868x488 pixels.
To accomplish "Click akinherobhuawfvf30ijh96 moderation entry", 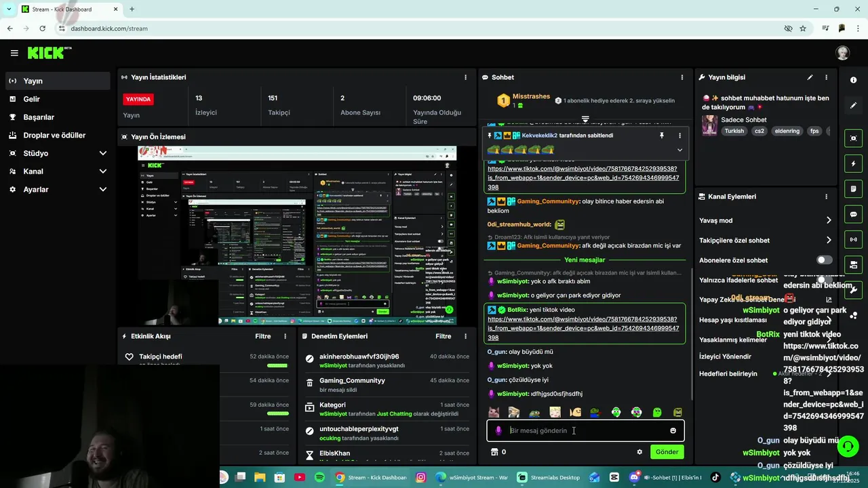I will (x=387, y=361).
